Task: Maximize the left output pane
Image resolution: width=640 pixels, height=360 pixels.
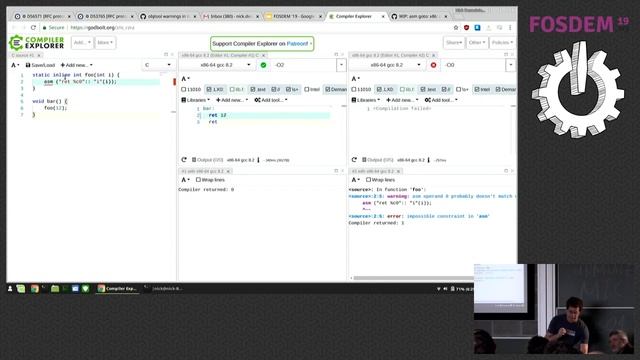Action: 336,171
